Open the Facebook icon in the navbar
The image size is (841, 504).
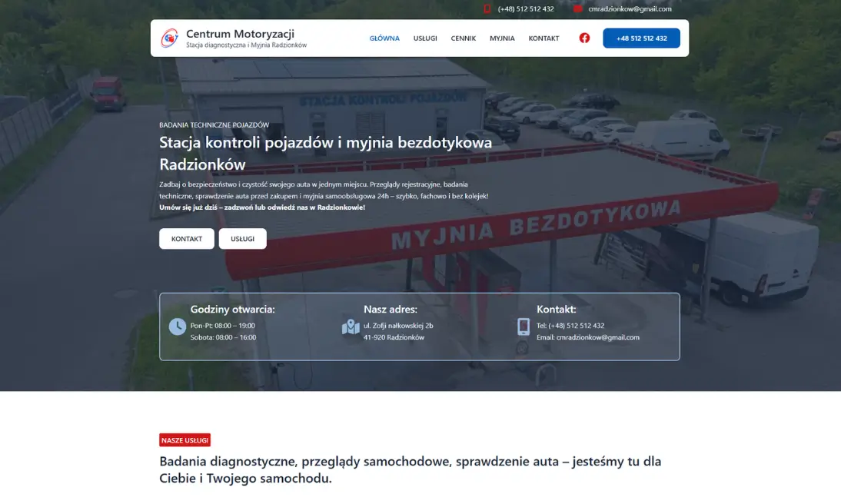pos(584,38)
